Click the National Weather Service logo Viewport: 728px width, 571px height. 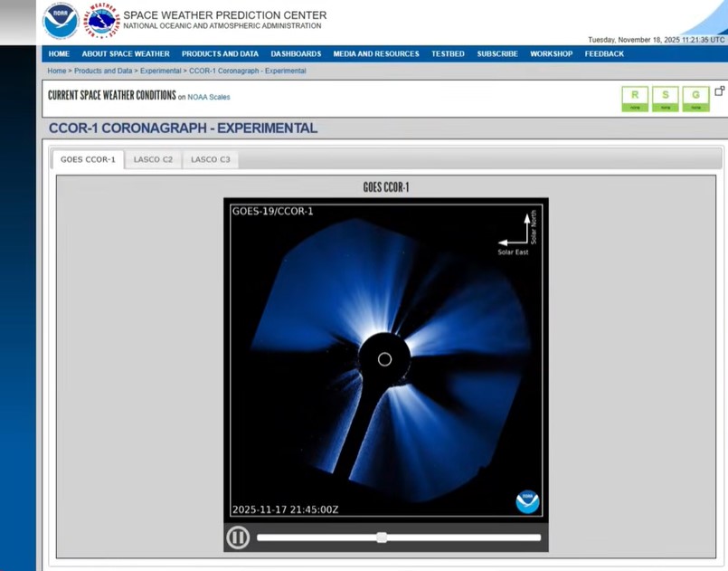(102, 21)
